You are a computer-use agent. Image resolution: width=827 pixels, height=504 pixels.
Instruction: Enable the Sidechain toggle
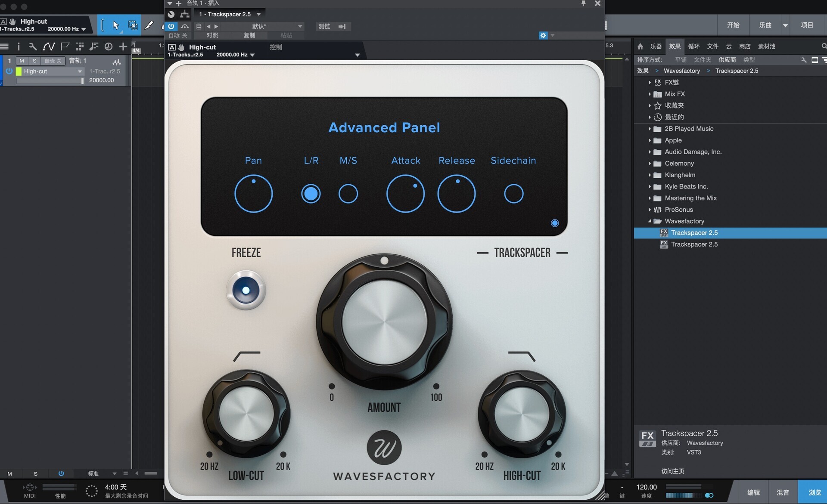(514, 194)
